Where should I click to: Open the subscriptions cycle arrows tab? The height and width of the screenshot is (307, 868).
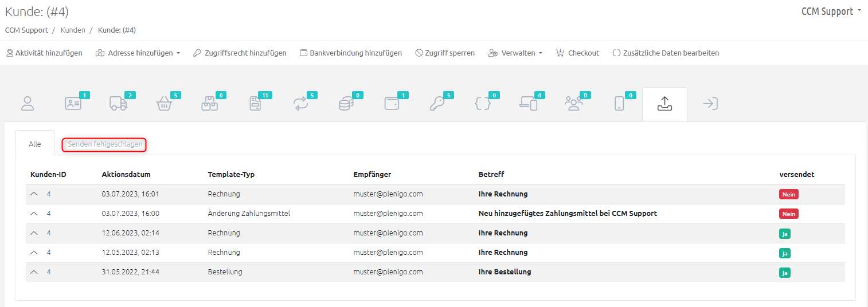point(301,104)
